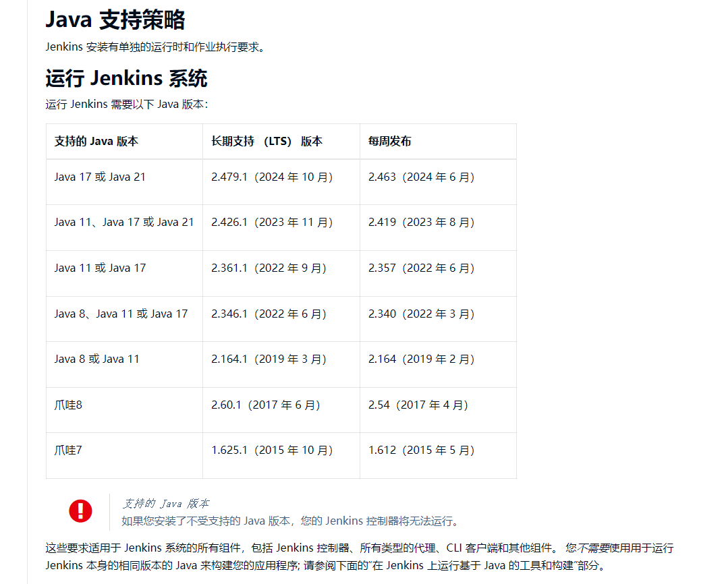Select the cell "爪哇7"

coord(124,455)
